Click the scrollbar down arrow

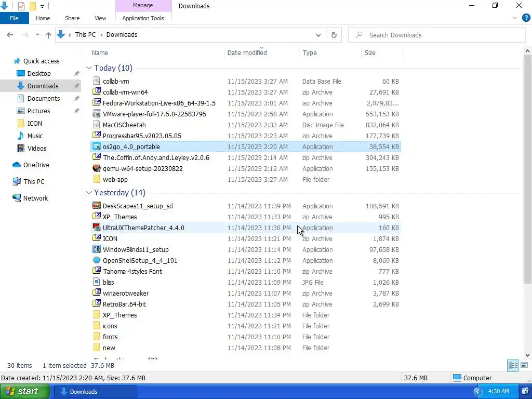527,355
